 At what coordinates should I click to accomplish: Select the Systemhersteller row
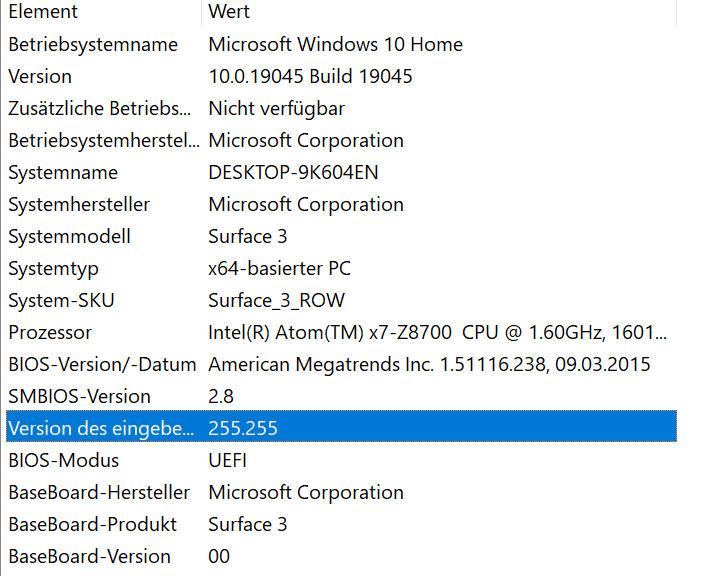(x=79, y=204)
